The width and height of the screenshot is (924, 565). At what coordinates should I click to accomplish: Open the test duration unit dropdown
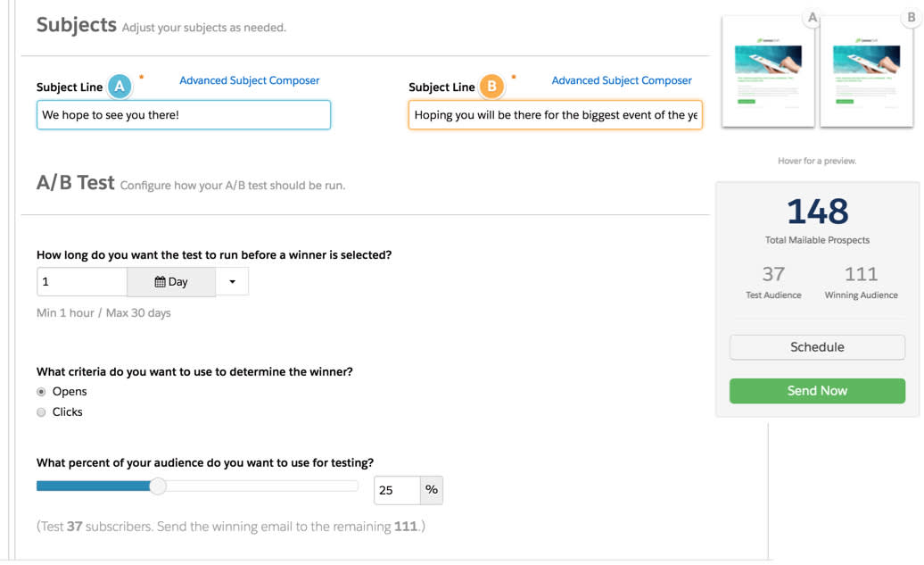(x=230, y=281)
